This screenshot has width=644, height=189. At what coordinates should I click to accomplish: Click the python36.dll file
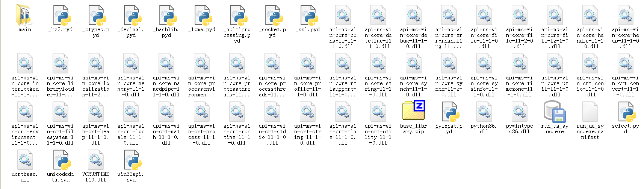pyautogui.click(x=484, y=112)
